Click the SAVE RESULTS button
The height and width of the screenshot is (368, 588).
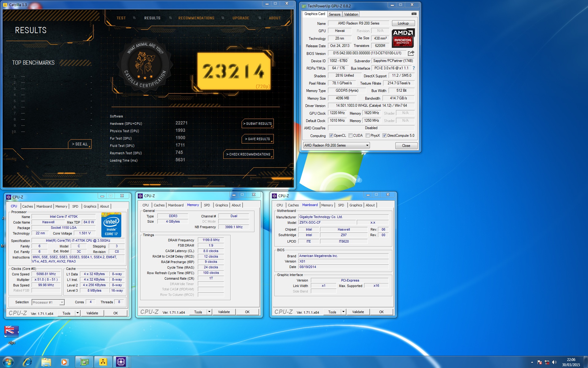[x=258, y=139]
